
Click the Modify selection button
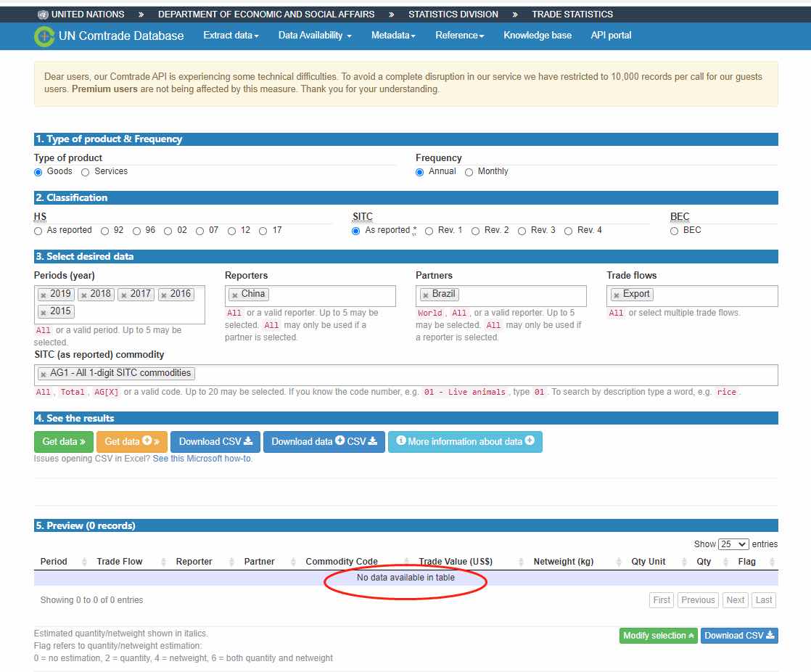pos(659,636)
